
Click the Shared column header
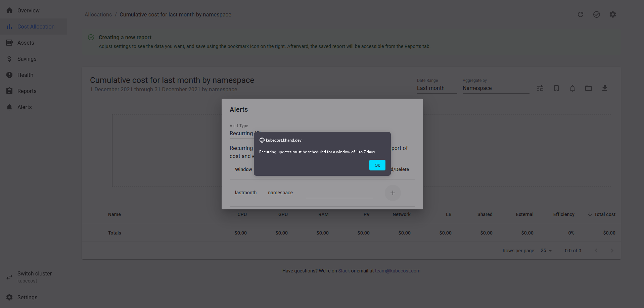pyautogui.click(x=485, y=214)
